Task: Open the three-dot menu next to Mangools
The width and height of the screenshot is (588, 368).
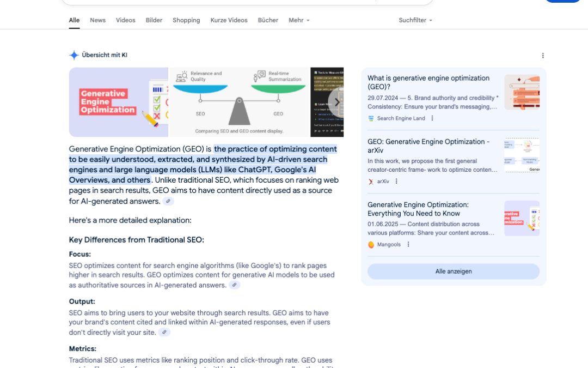Action: [x=408, y=245]
